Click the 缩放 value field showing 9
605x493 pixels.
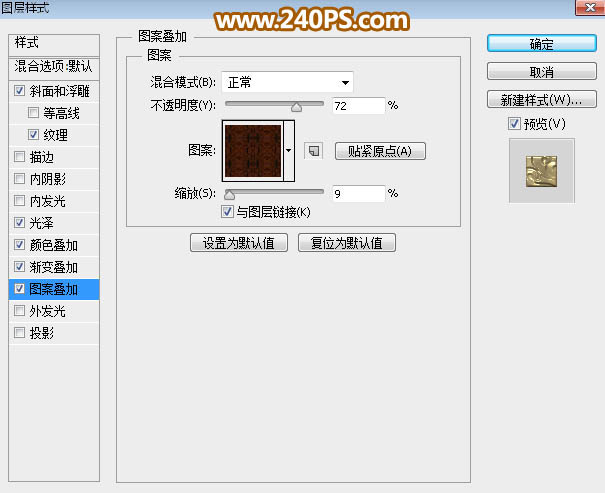[358, 193]
